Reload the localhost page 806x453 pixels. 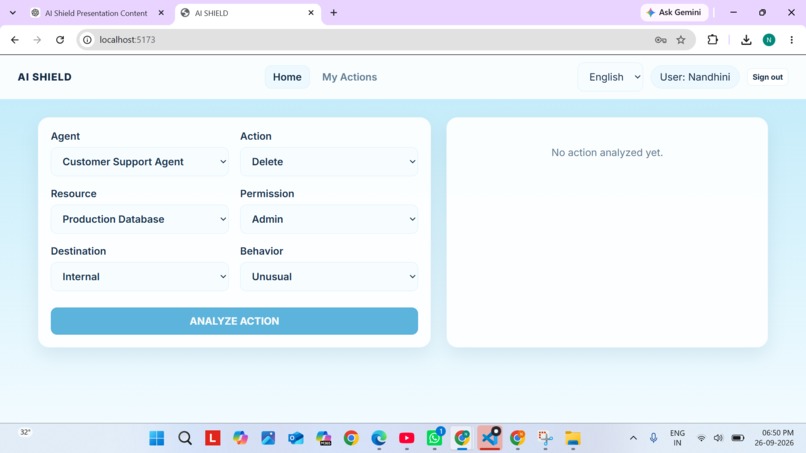[60, 40]
